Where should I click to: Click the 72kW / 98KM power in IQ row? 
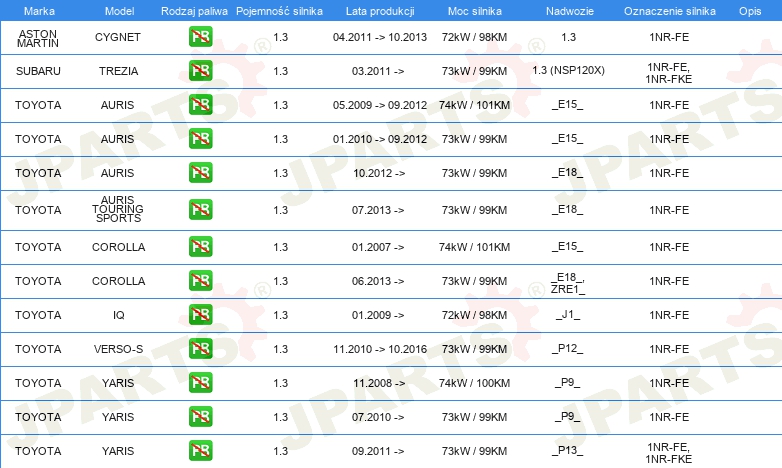tap(474, 315)
